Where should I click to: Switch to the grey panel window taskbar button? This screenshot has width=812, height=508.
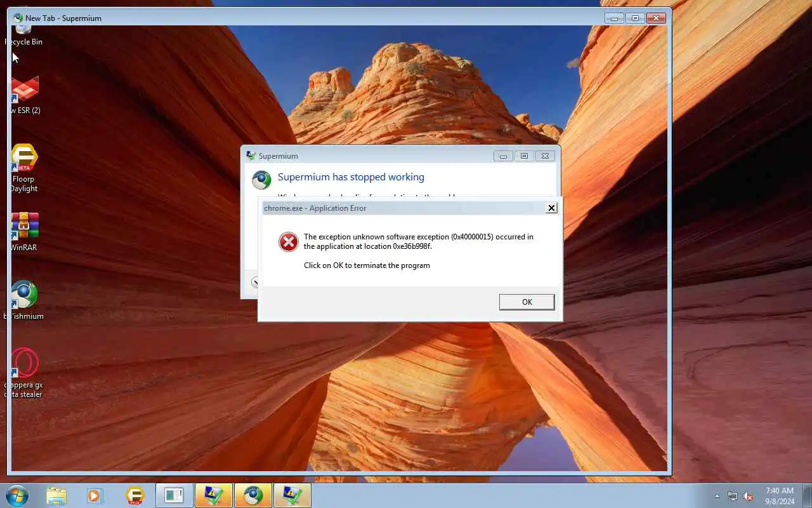click(174, 495)
